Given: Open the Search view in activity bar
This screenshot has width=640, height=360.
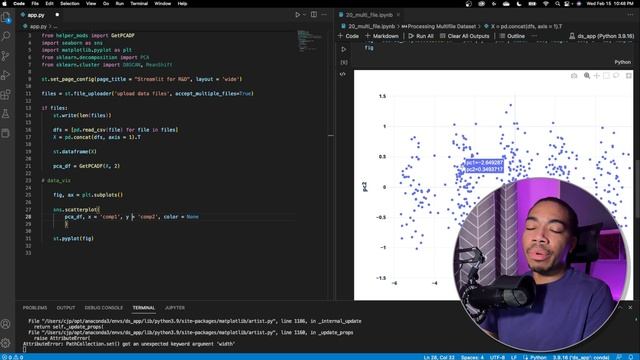Looking at the screenshot, I should point(6,36).
